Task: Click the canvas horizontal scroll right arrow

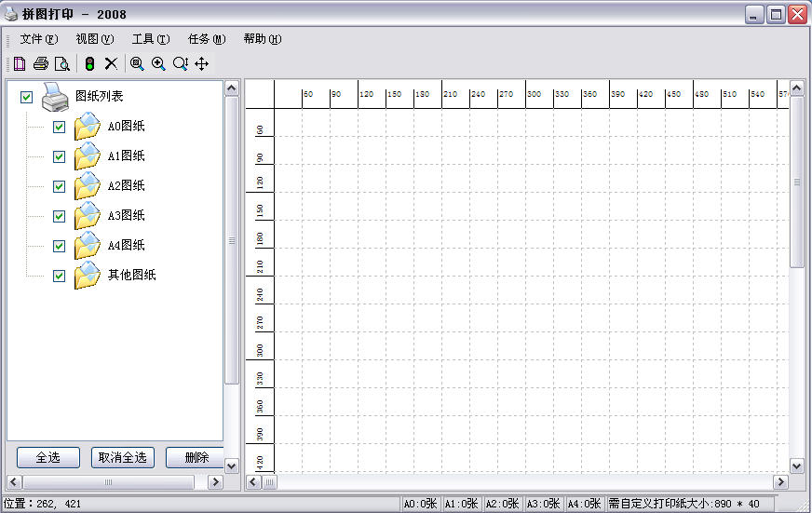Action: 780,482
